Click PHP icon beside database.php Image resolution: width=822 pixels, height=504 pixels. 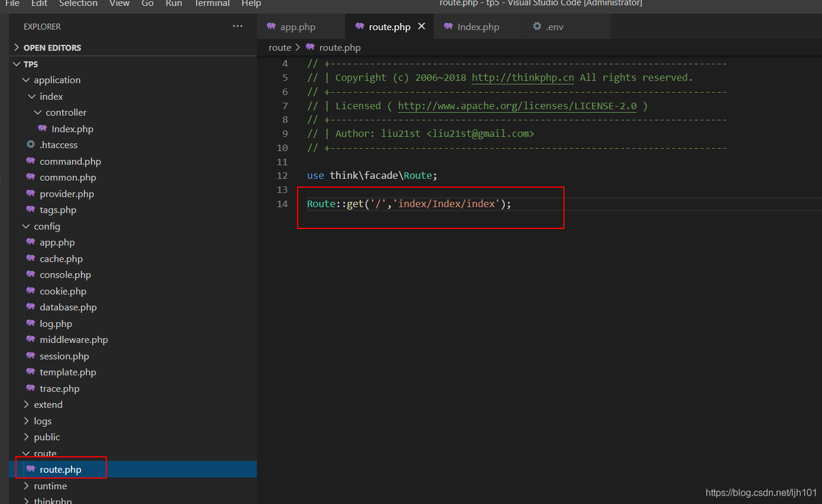click(31, 307)
